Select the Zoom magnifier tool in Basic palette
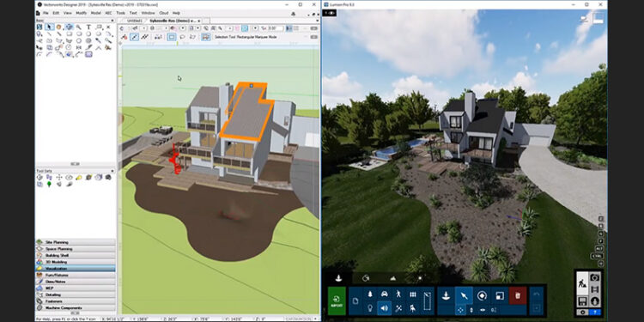Image resolution: width=644 pixels, height=322 pixels. pyautogui.click(x=78, y=27)
